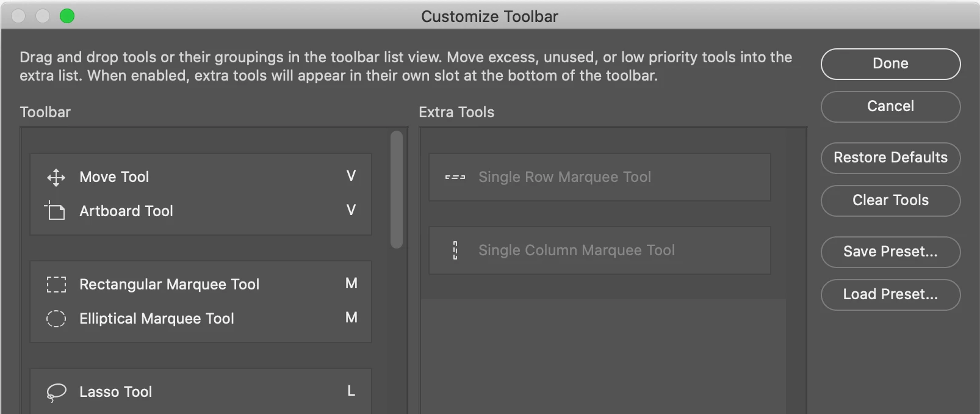Click Load Preset button
Screen dimensions: 980x414
pyautogui.click(x=890, y=294)
